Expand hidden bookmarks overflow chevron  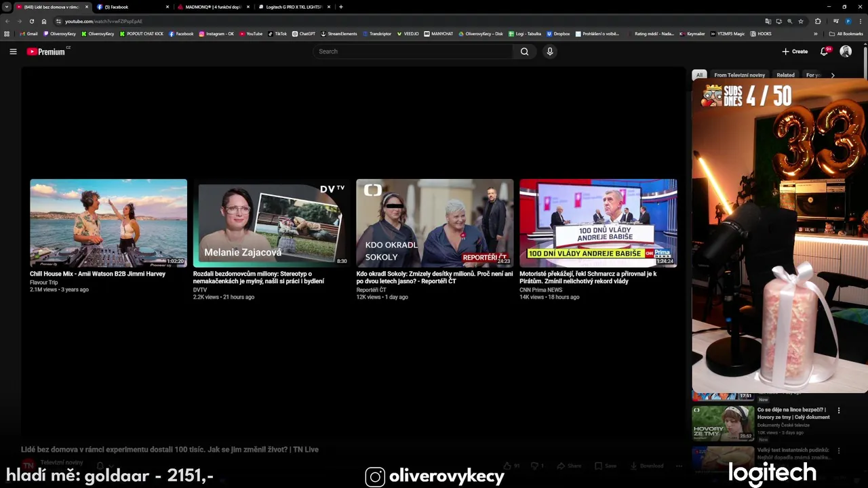pyautogui.click(x=816, y=33)
